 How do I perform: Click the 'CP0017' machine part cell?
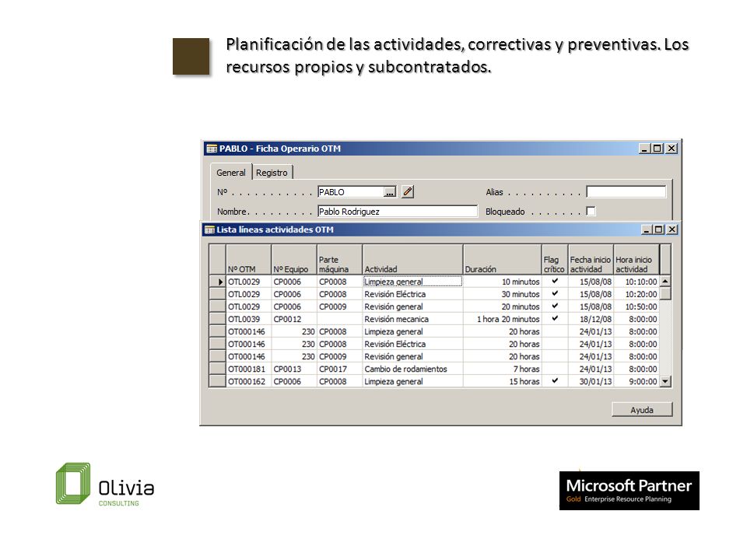(340, 369)
